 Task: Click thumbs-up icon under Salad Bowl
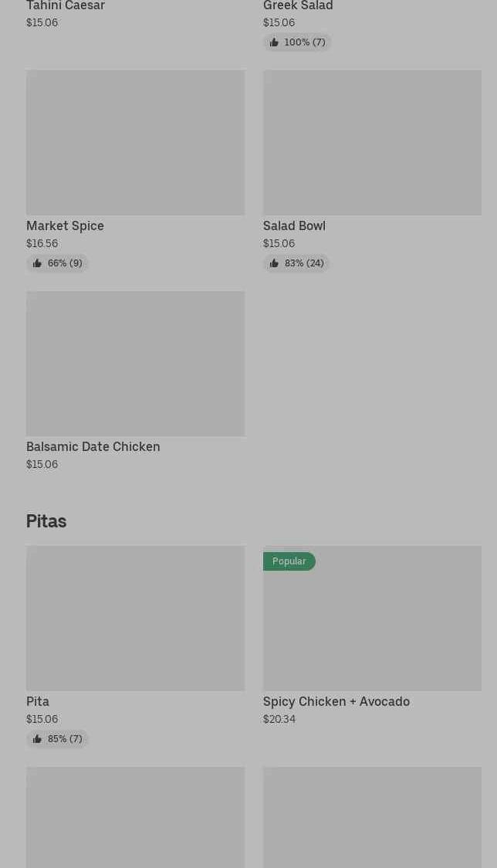(274, 263)
